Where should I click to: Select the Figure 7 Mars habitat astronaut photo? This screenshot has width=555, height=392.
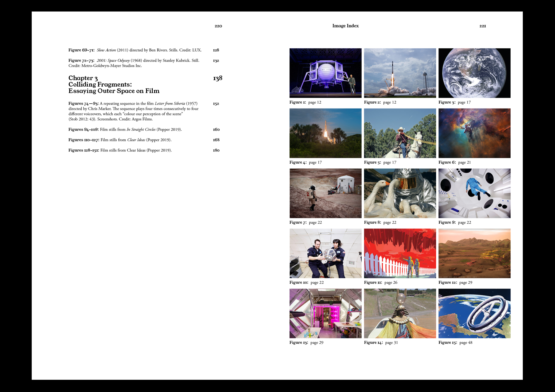325,193
